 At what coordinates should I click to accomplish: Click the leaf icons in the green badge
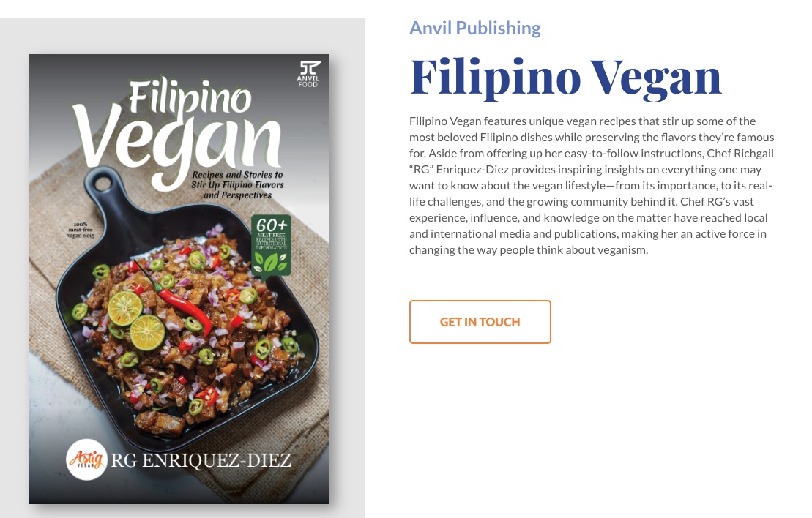pyautogui.click(x=270, y=263)
